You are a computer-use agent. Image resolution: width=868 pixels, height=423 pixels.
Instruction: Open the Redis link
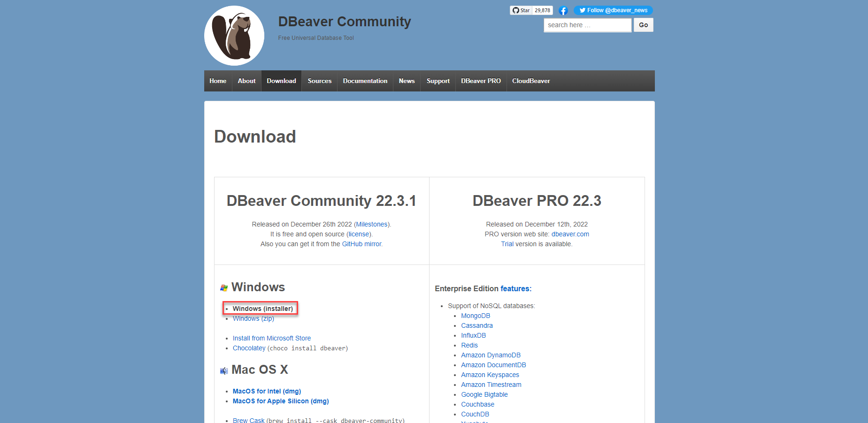[x=469, y=345]
